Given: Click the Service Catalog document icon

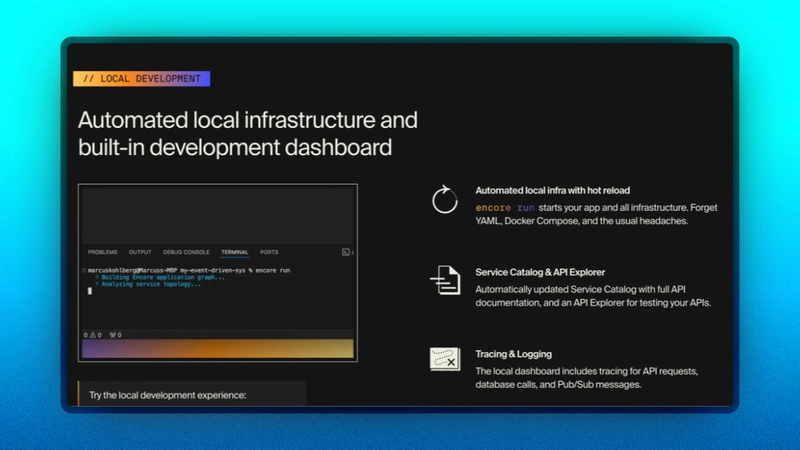Looking at the screenshot, I should (444, 280).
